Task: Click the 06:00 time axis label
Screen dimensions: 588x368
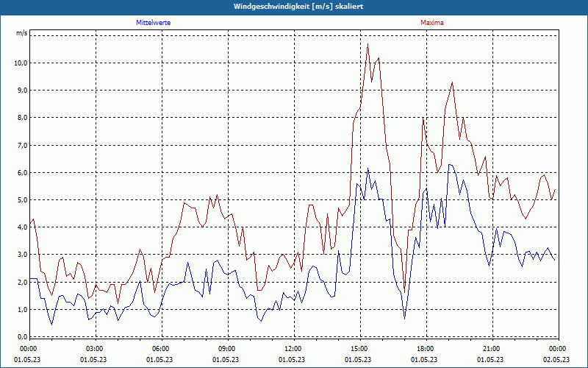Action: [162, 349]
